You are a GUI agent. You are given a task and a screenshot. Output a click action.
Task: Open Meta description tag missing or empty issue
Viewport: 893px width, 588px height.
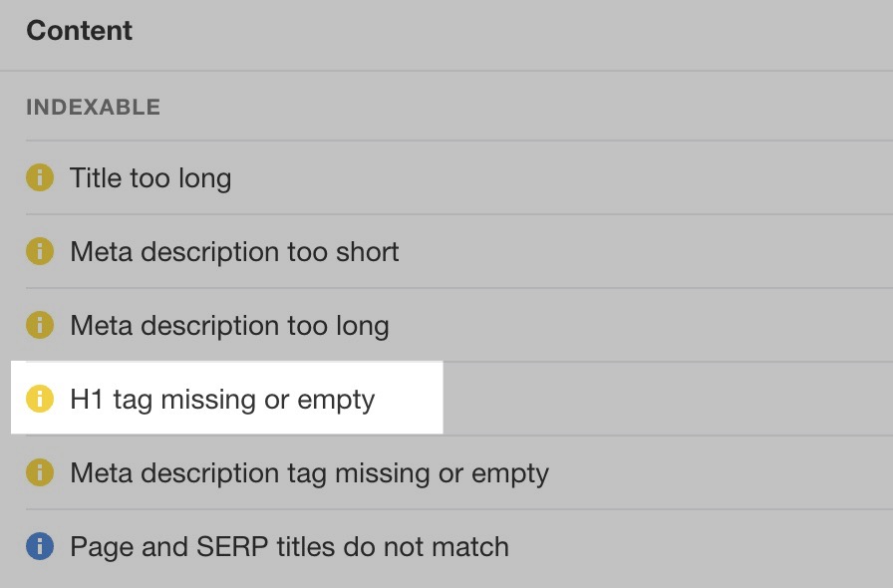coord(309,473)
